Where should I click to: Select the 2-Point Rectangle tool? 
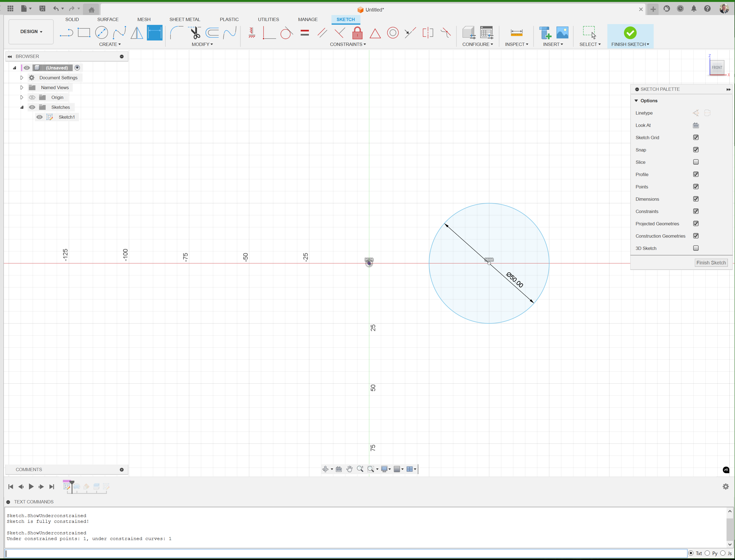(84, 33)
